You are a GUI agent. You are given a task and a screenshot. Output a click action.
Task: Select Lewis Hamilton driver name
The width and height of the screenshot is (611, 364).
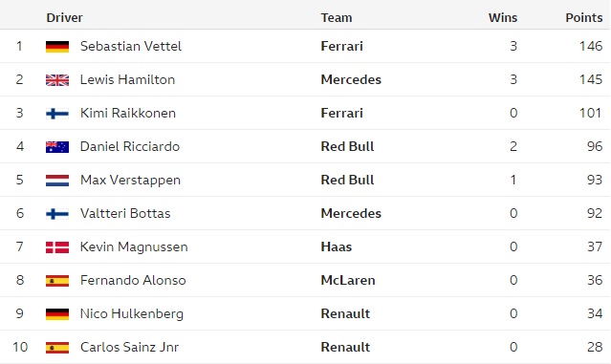(x=127, y=80)
